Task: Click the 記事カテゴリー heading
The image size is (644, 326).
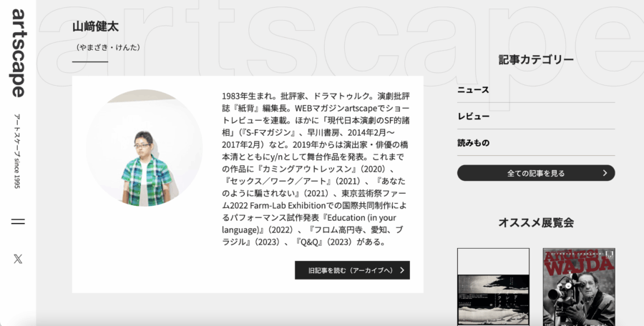Action: click(536, 59)
